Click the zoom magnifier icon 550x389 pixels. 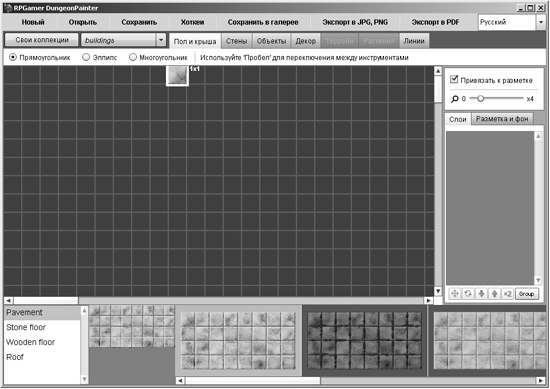click(455, 99)
